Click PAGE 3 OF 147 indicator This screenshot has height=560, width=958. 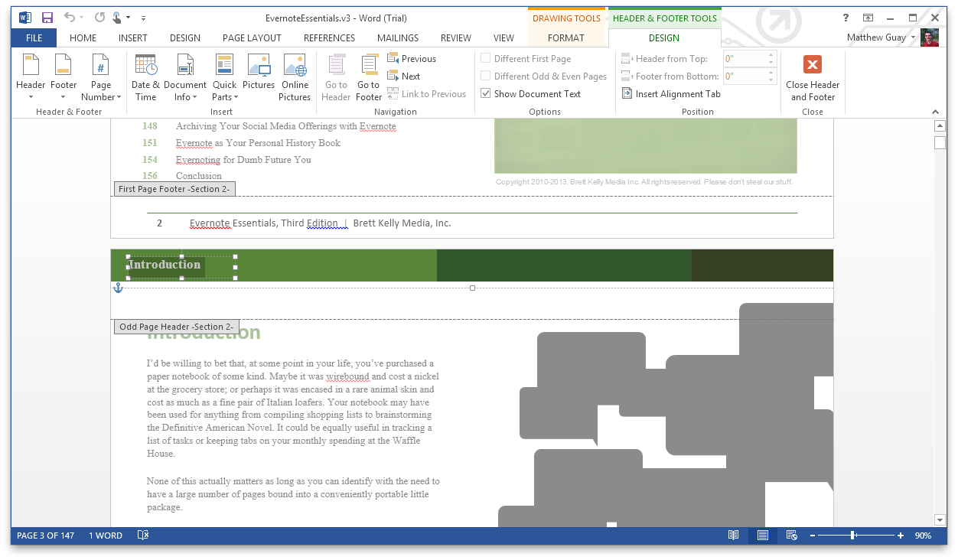pyautogui.click(x=45, y=536)
